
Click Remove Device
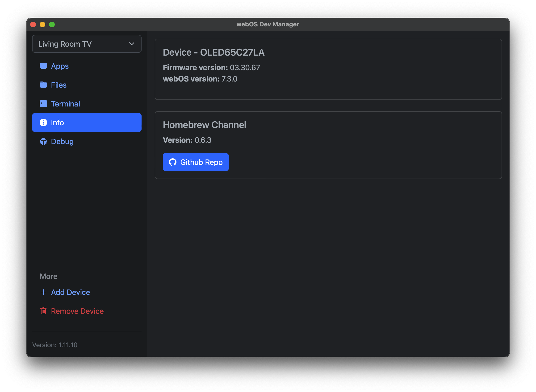pos(77,311)
